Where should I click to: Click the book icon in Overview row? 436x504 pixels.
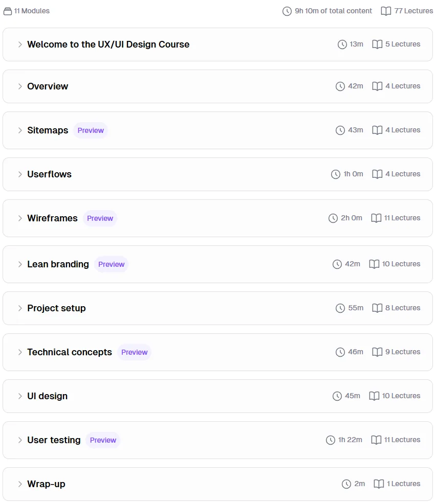pos(377,86)
